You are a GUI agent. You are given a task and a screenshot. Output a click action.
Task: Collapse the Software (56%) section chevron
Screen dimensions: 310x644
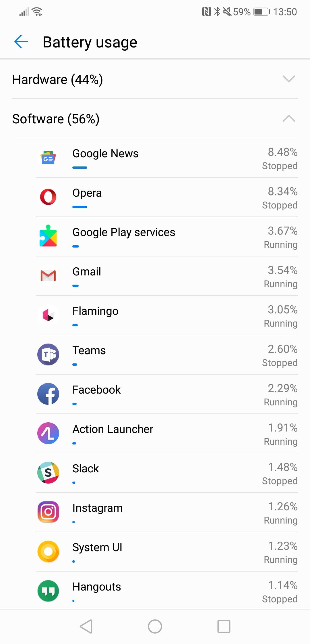click(288, 118)
